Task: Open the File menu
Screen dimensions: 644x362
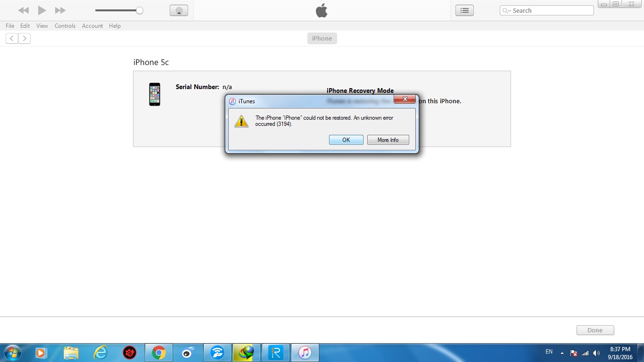Action: (10, 26)
